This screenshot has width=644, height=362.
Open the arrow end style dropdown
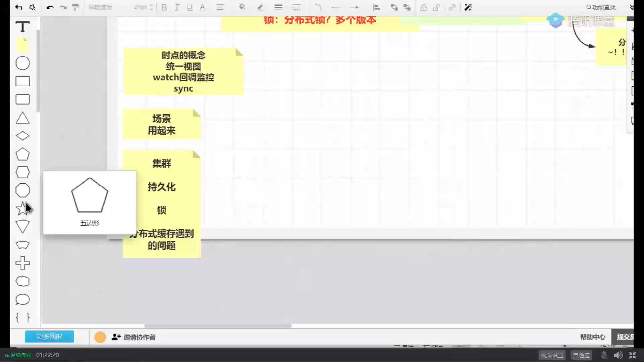tap(354, 7)
